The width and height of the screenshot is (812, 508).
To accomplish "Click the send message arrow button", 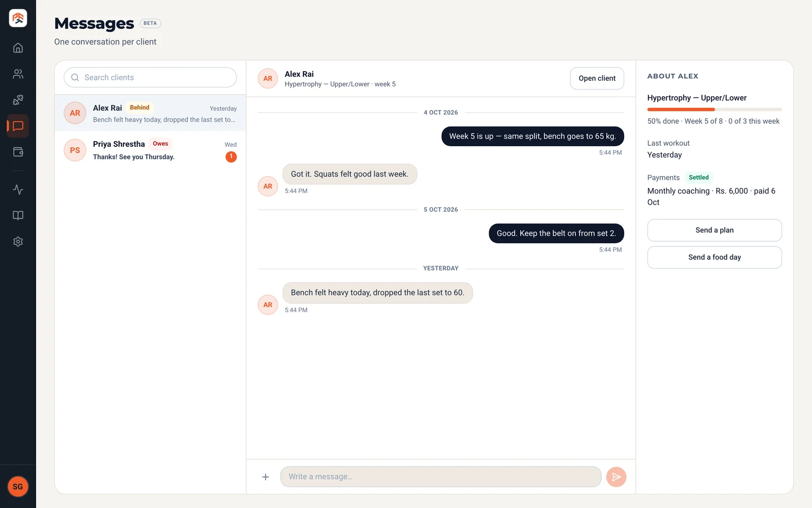I will 616,477.
